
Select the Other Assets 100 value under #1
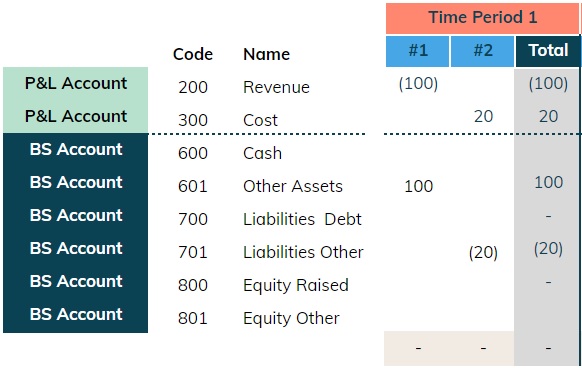point(418,186)
